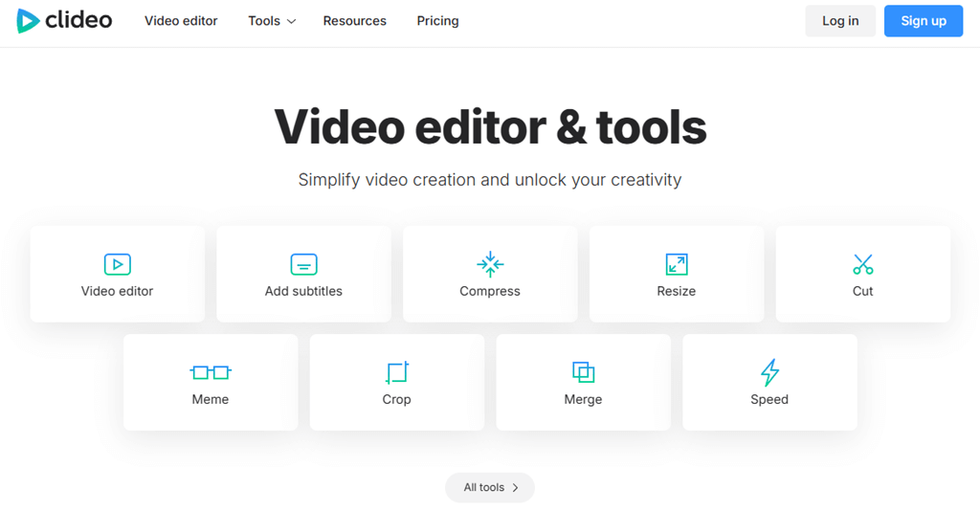This screenshot has height=512, width=980.
Task: Click the Clideo logo icon
Action: point(28,21)
